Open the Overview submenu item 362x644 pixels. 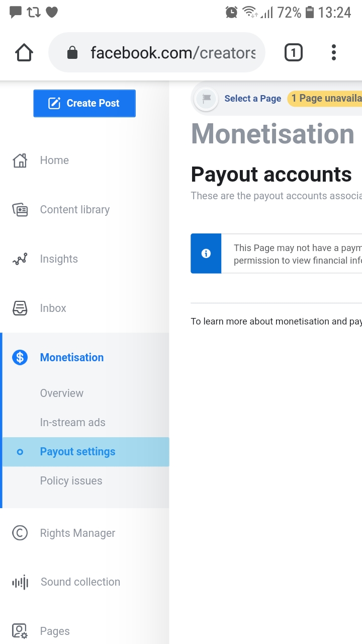[x=62, y=393]
